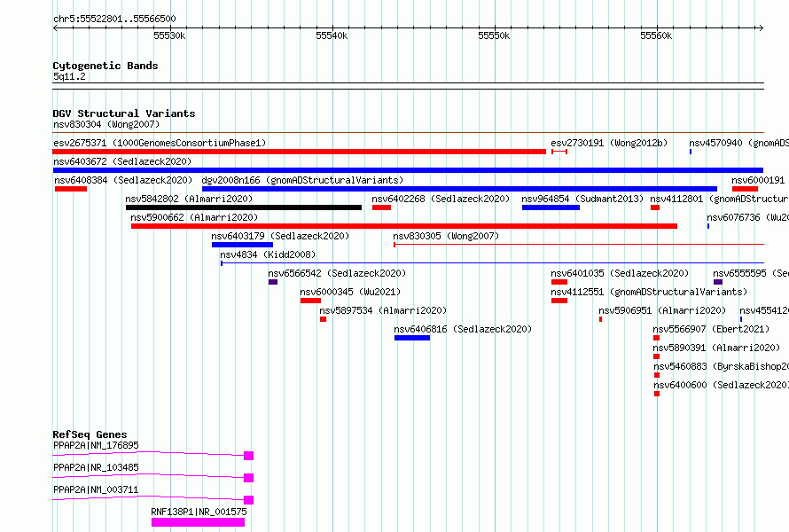Open the nsv5900662 (Almarri2020) red bar
Screen dimensions: 789x532
[x=404, y=226]
